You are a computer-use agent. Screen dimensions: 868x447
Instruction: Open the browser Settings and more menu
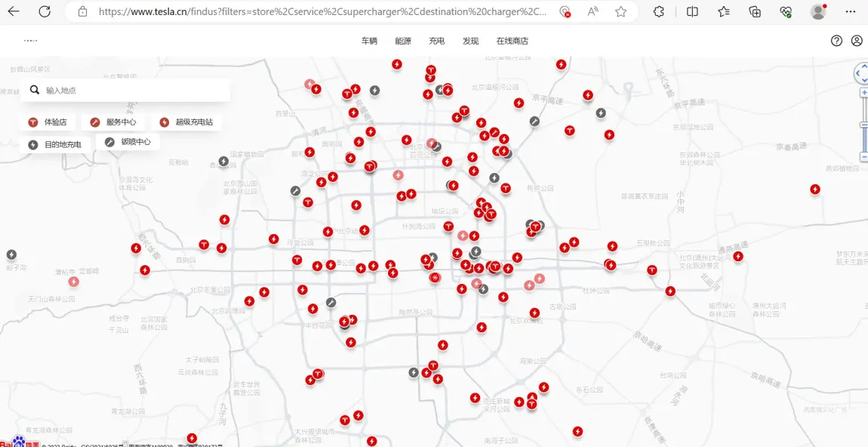click(851, 11)
